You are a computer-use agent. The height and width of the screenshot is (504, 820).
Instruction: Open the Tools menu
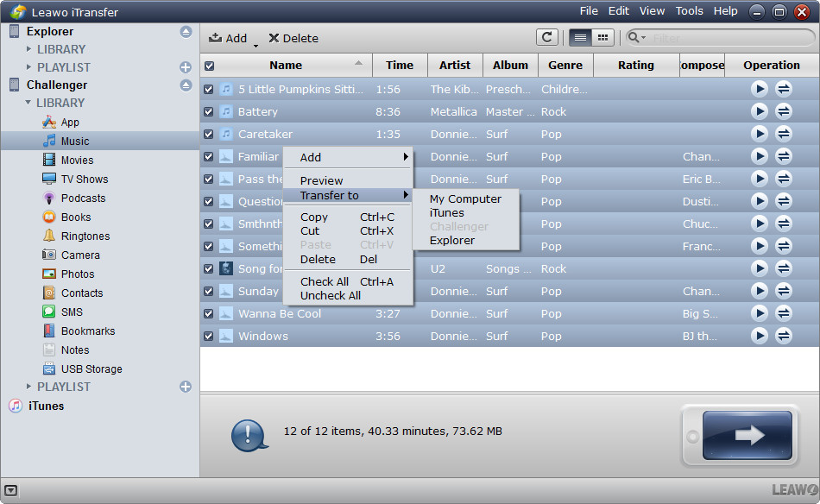[688, 10]
